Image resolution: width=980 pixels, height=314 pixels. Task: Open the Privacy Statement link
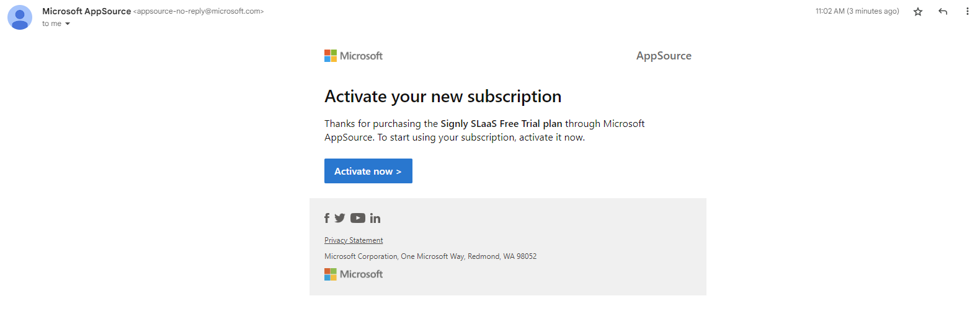(354, 240)
